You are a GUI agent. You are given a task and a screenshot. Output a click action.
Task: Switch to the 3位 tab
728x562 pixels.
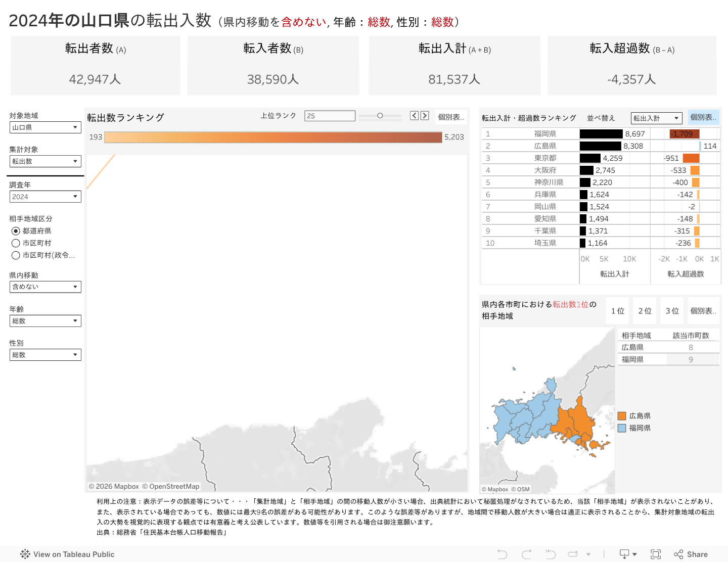tap(672, 311)
